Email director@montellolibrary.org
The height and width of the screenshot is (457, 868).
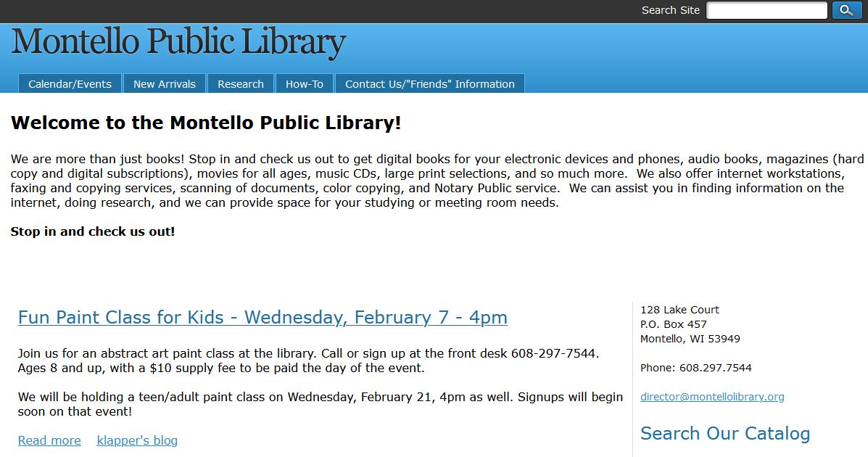click(712, 397)
